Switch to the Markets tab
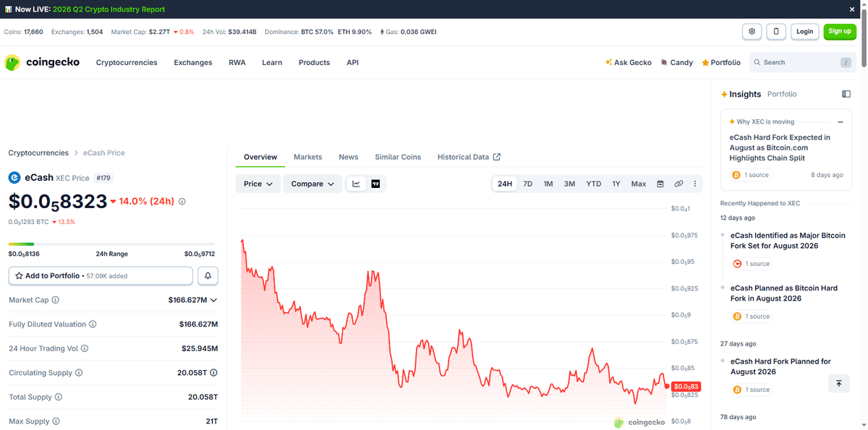 (308, 157)
